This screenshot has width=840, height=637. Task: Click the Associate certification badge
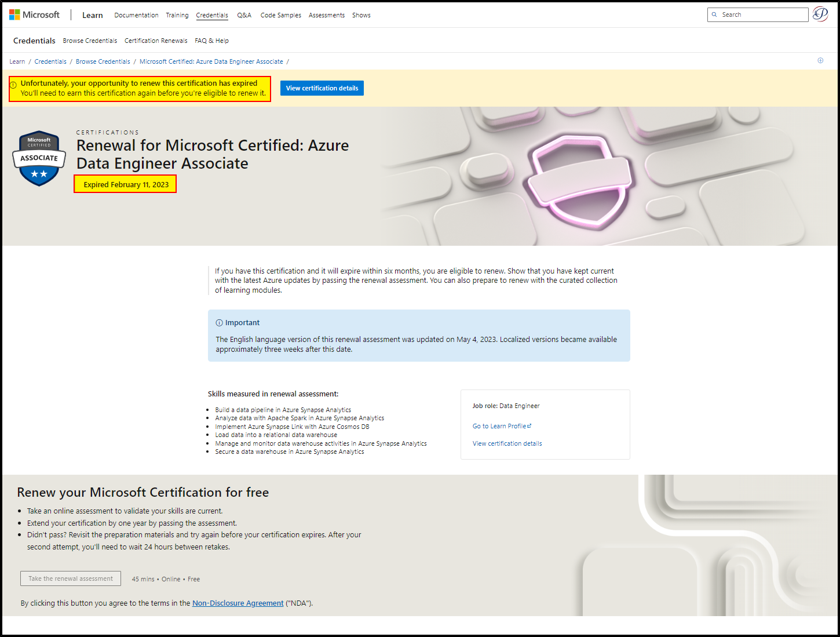(39, 158)
